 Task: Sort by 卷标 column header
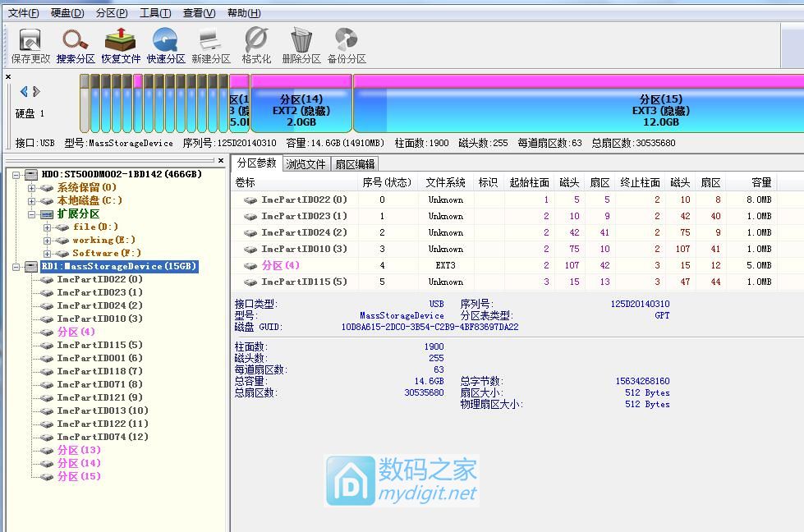[x=295, y=182]
